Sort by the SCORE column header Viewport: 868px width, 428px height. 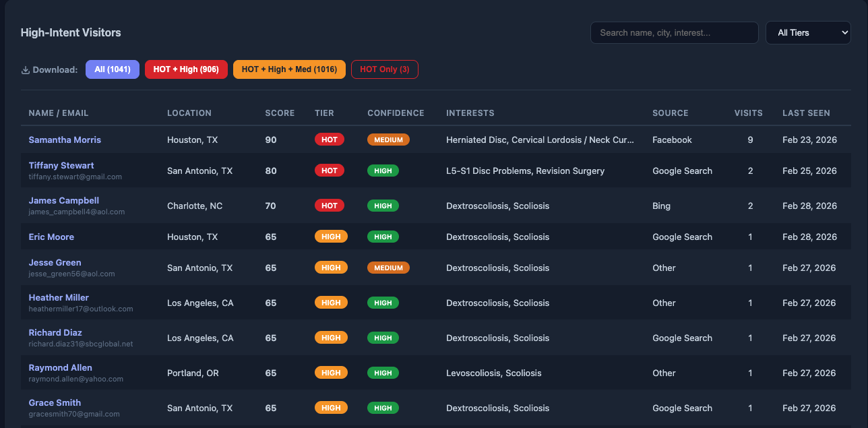[x=280, y=113]
